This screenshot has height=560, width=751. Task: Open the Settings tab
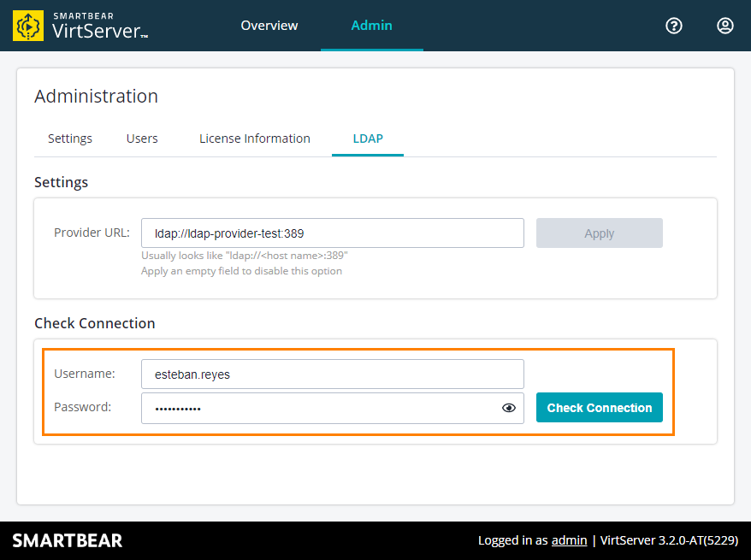(69, 138)
